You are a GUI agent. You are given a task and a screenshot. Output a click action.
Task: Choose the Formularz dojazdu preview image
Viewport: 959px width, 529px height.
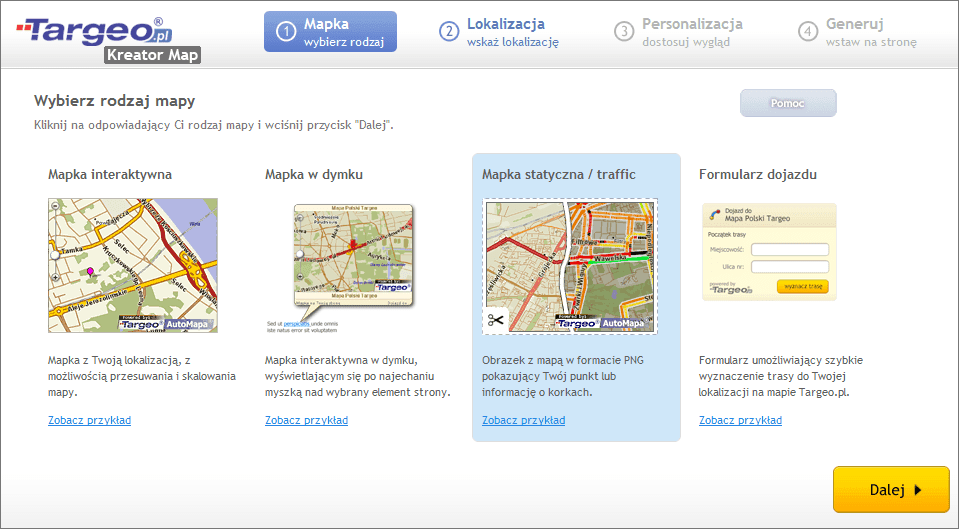[769, 251]
